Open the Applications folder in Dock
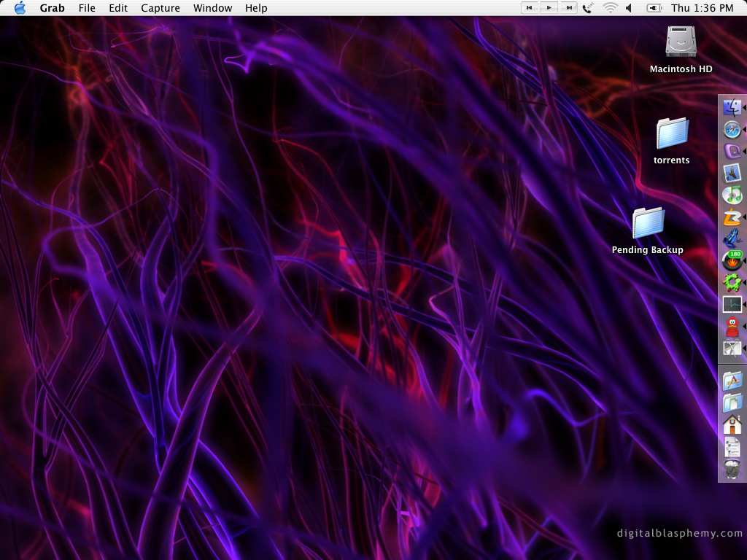747x560 pixels. (x=732, y=381)
